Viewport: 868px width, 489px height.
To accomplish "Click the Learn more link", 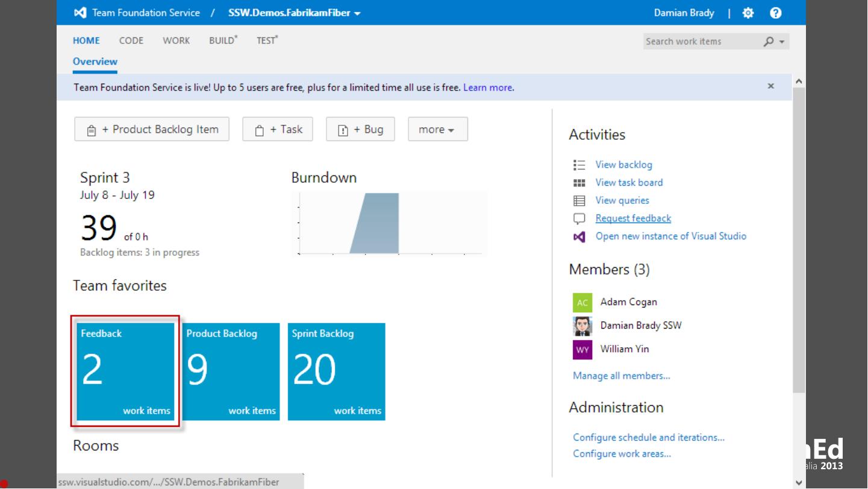I will pyautogui.click(x=487, y=87).
